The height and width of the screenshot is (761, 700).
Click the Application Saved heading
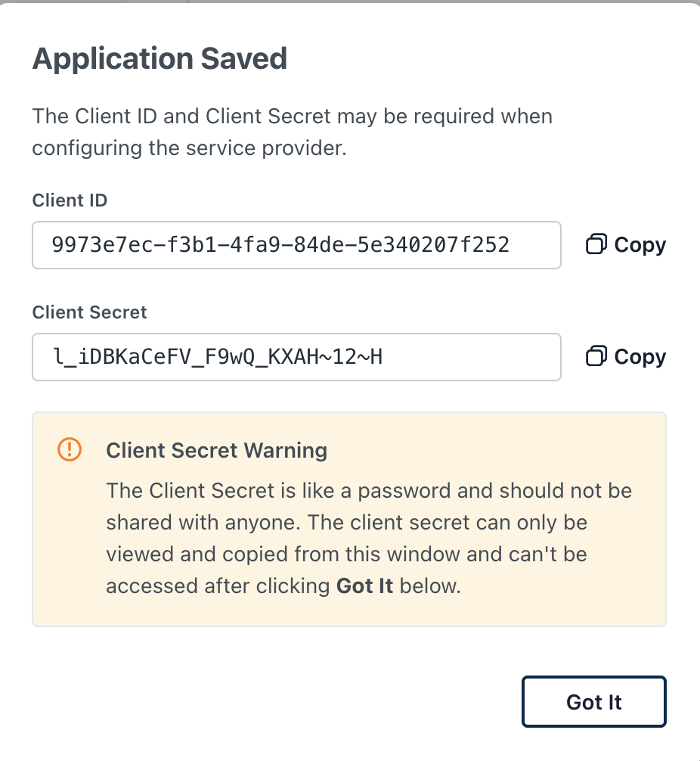160,59
